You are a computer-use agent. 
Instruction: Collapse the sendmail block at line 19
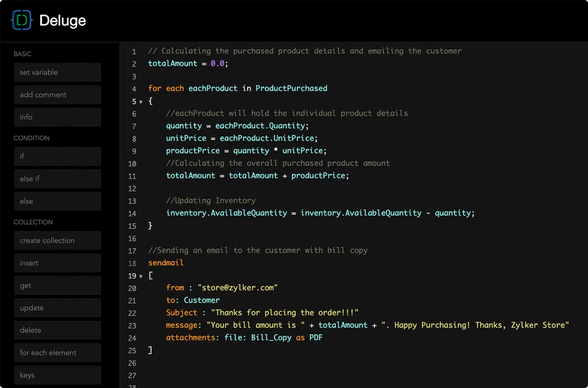(141, 277)
